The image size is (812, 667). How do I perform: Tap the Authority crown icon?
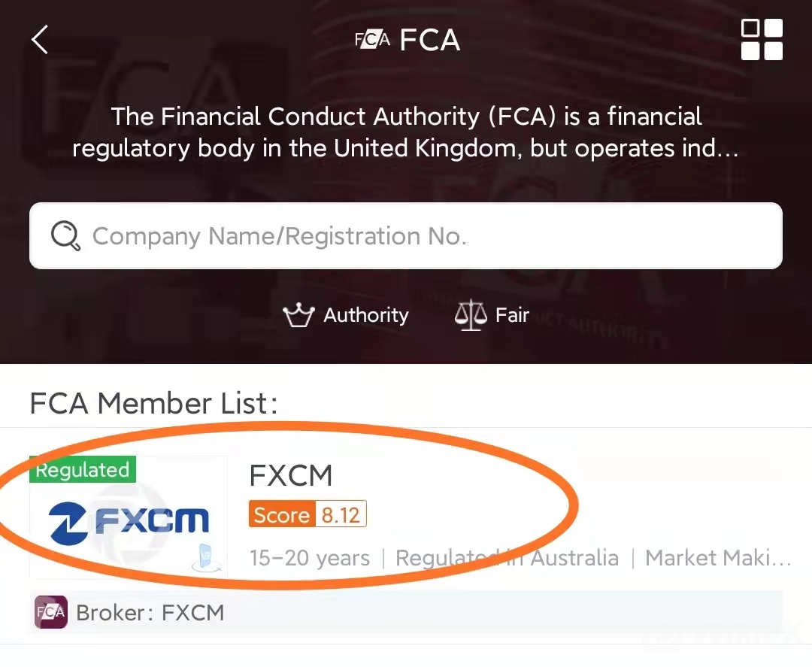pos(298,315)
